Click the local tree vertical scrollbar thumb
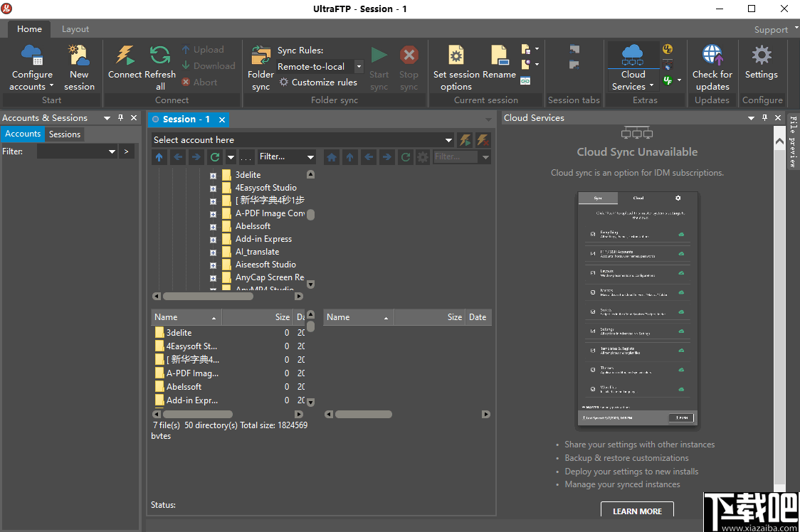Screen dimensions: 800x532 coord(310,215)
